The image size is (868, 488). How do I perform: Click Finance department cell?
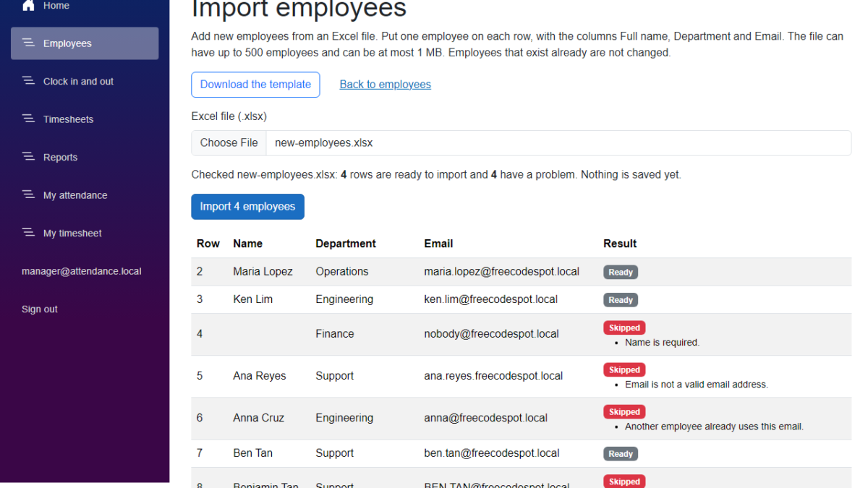[x=334, y=334]
